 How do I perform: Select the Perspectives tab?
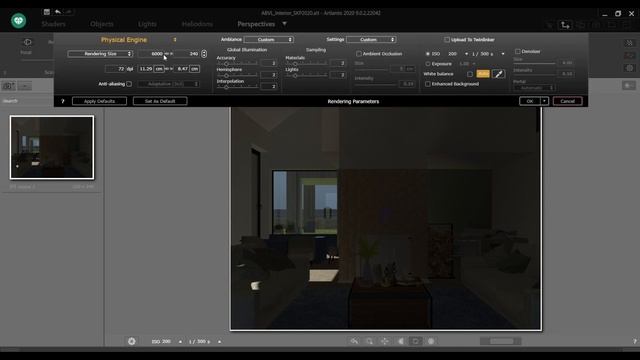pyautogui.click(x=256, y=24)
